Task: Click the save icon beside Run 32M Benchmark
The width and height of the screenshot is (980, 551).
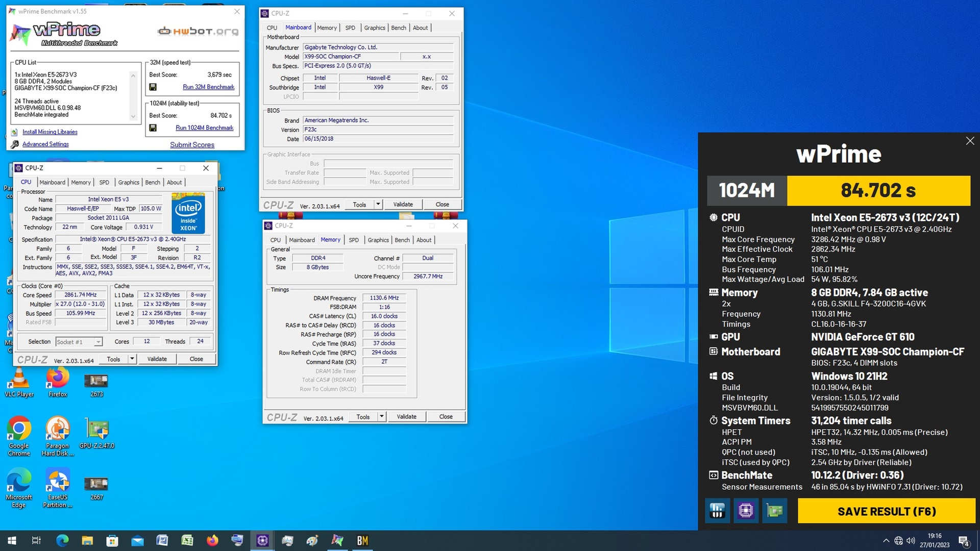Action: 153,87
